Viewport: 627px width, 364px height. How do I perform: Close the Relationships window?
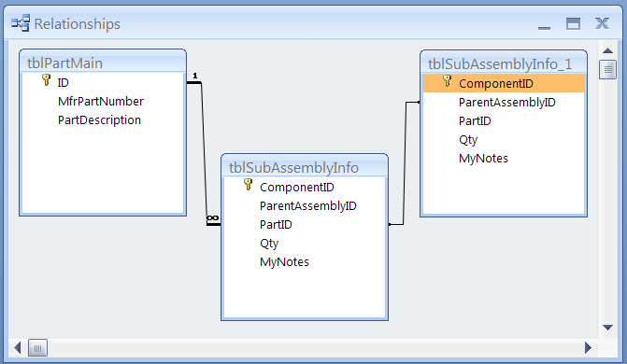602,23
